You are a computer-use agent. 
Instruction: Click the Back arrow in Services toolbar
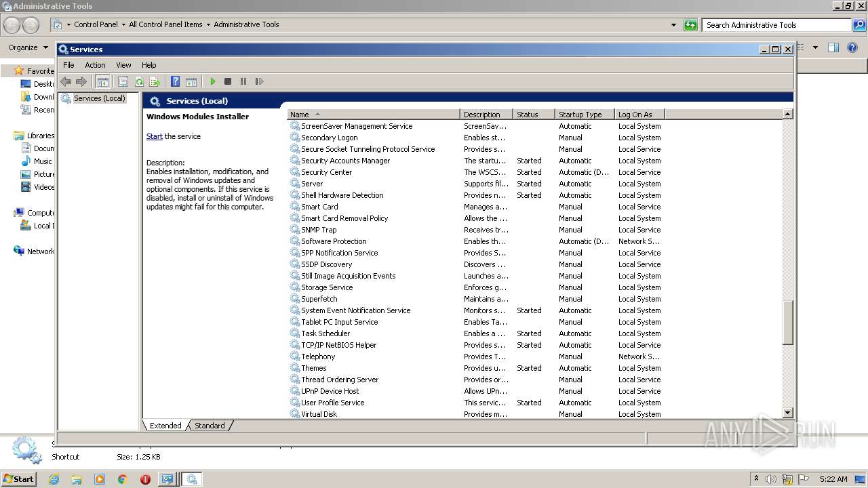point(66,81)
